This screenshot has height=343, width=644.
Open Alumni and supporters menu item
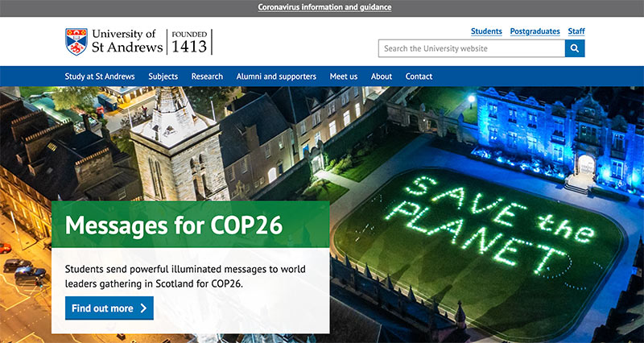pyautogui.click(x=276, y=76)
